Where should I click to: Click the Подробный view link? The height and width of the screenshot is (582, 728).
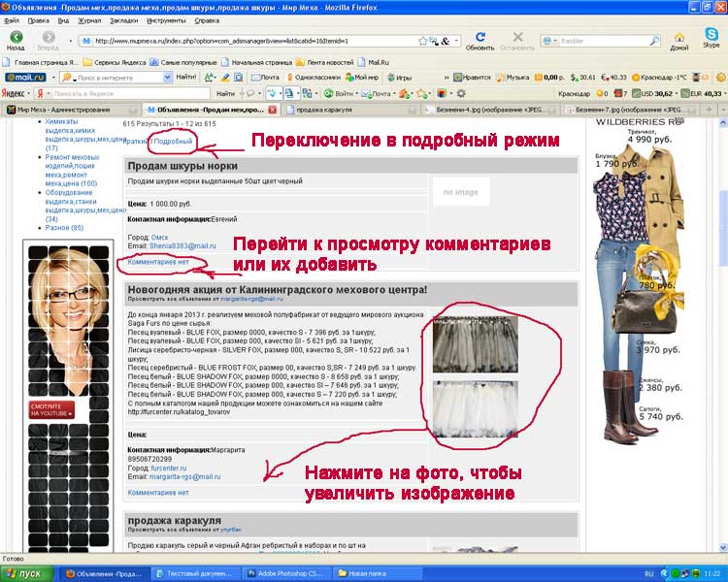coord(173,141)
